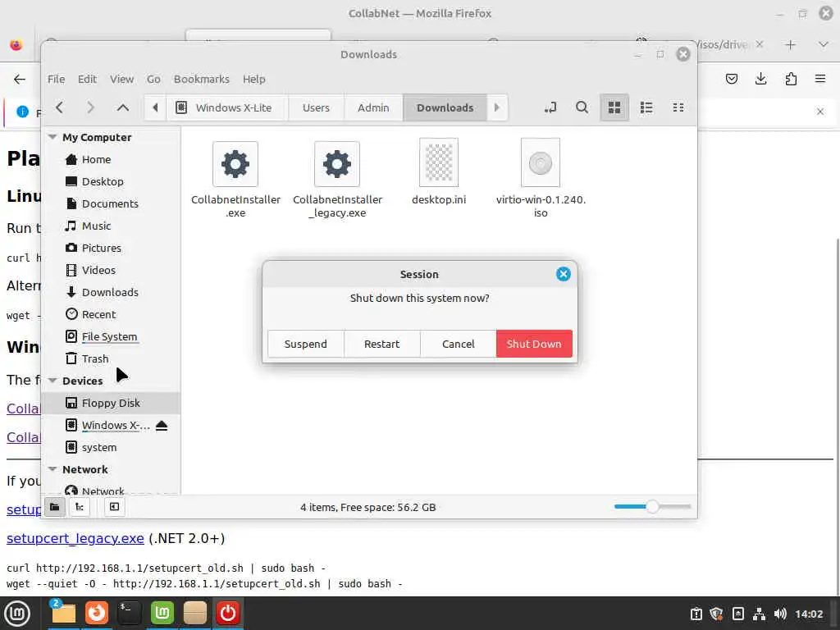Viewport: 840px width, 630px height.
Task: Open a new Firefox tab
Action: (790, 45)
